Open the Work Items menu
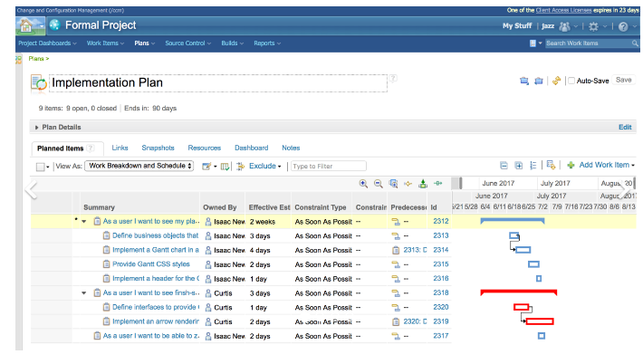Image resolution: width=643 pixels, height=364 pixels. (106, 43)
